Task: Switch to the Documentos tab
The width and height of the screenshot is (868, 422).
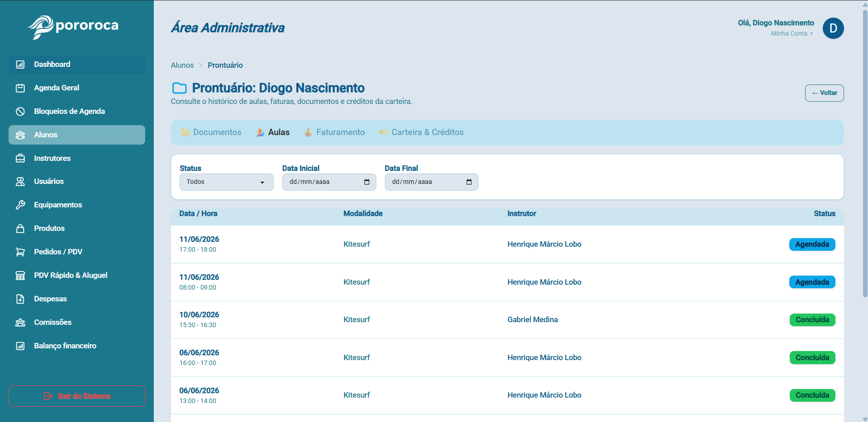Action: (x=211, y=132)
